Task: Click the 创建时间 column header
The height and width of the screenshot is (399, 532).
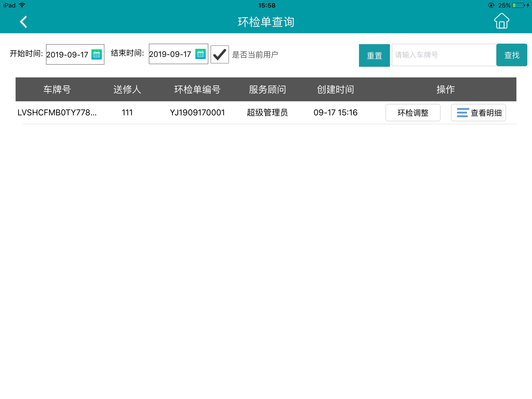Action: 336,89
